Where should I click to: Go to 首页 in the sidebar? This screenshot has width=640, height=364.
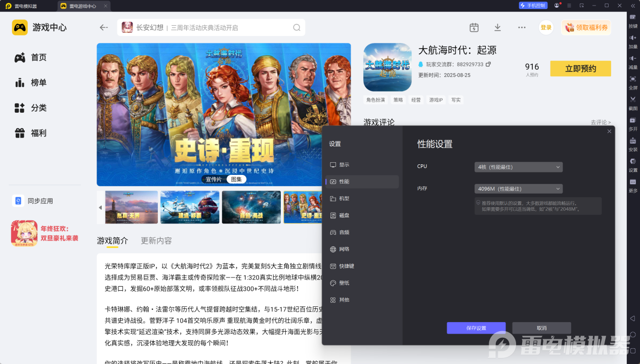(x=30, y=58)
